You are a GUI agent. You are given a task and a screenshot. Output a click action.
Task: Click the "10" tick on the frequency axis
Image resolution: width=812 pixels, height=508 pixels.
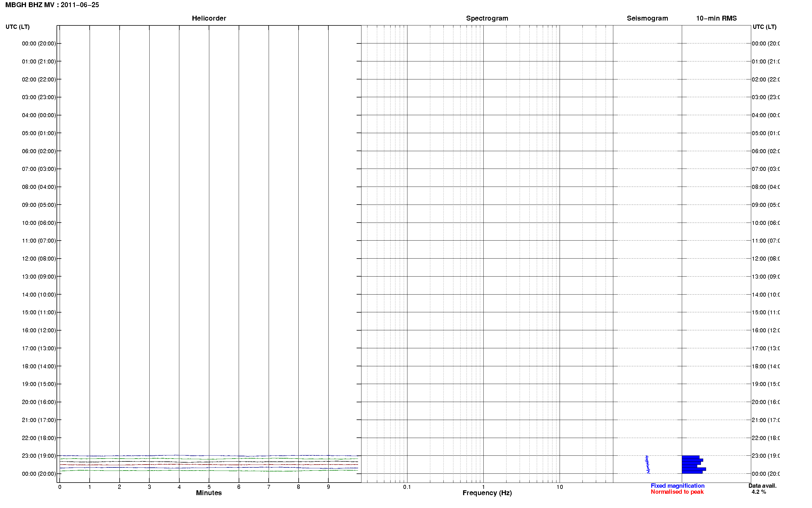pyautogui.click(x=560, y=487)
